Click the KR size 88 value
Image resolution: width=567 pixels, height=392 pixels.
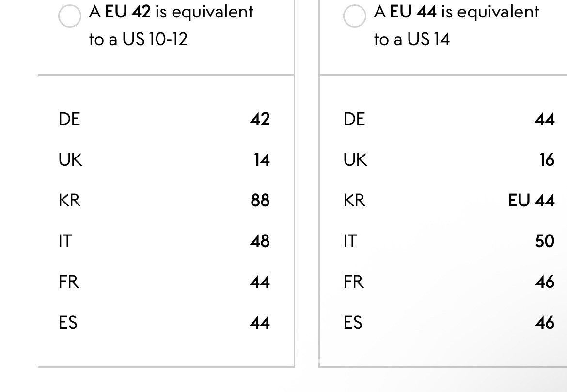click(260, 200)
